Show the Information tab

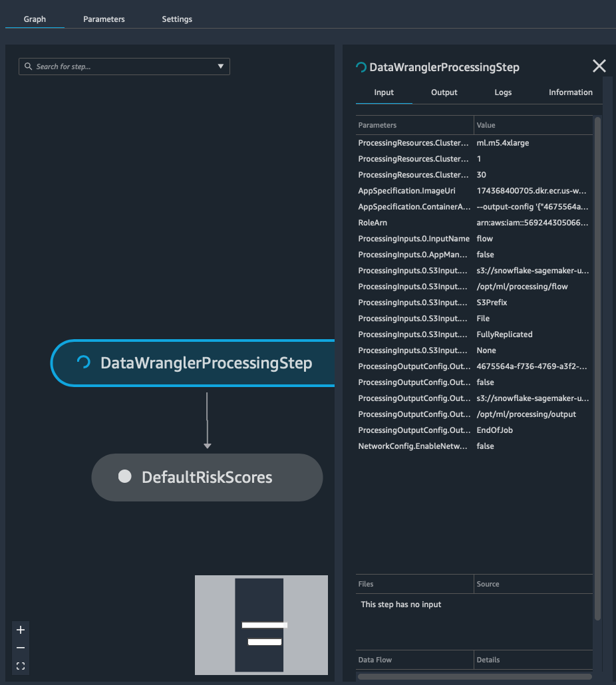pos(570,92)
